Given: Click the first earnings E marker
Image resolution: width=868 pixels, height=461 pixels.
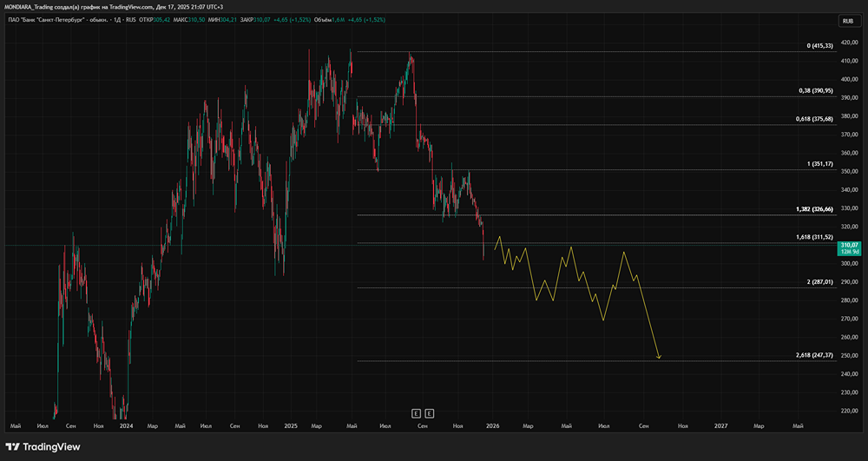Looking at the screenshot, I should [416, 412].
